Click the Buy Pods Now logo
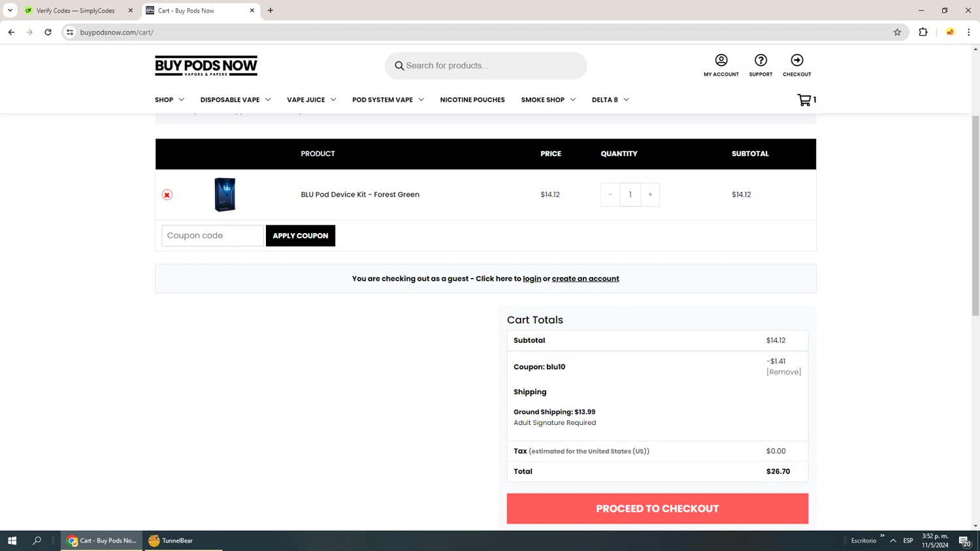Screen dimensions: 980x551 point(206,66)
